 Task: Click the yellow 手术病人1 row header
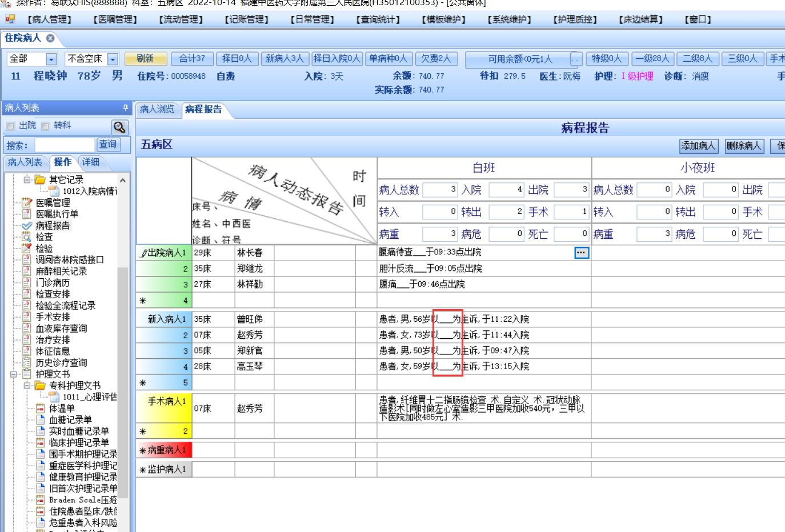[163, 408]
